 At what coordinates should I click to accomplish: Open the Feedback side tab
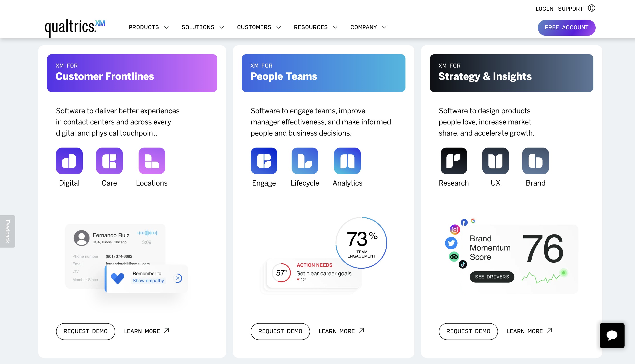point(8,231)
